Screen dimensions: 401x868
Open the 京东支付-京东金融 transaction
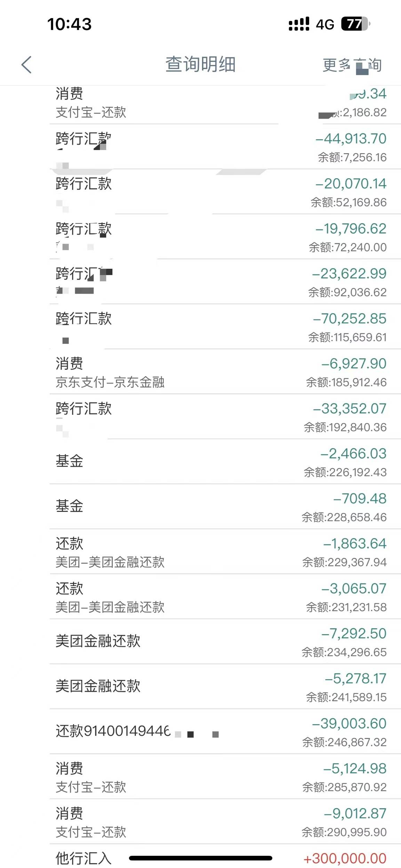coord(225,372)
